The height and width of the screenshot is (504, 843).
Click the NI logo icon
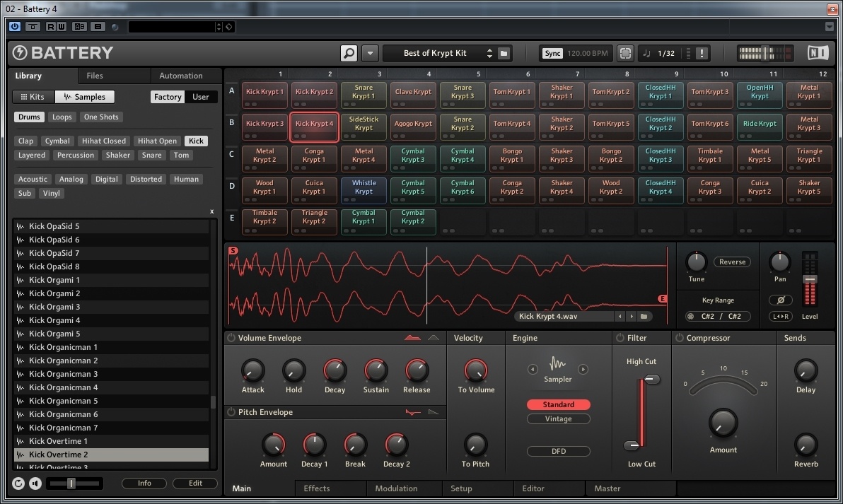(x=818, y=52)
